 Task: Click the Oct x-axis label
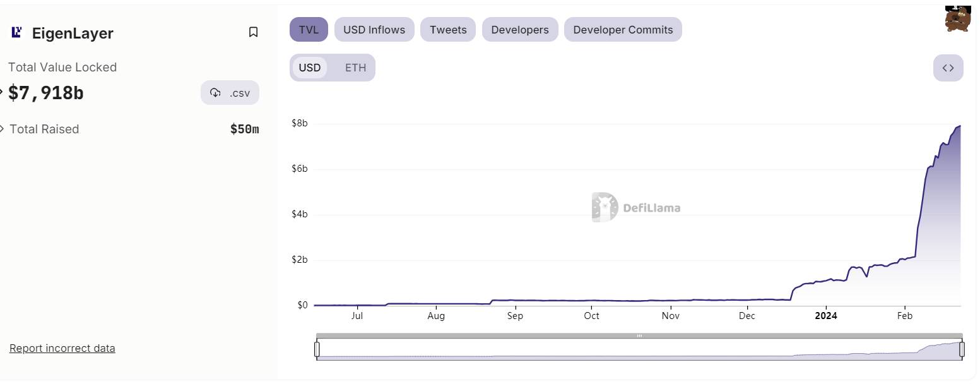point(591,316)
